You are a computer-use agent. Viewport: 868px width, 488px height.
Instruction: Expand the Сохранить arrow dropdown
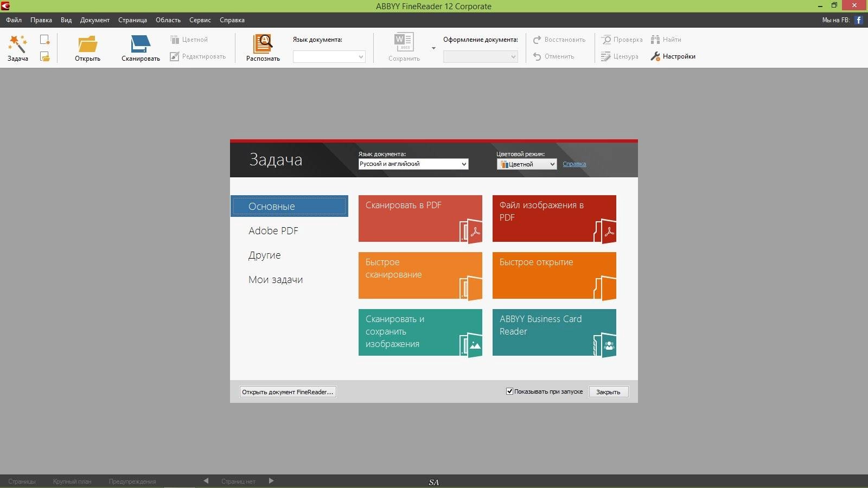(x=433, y=48)
